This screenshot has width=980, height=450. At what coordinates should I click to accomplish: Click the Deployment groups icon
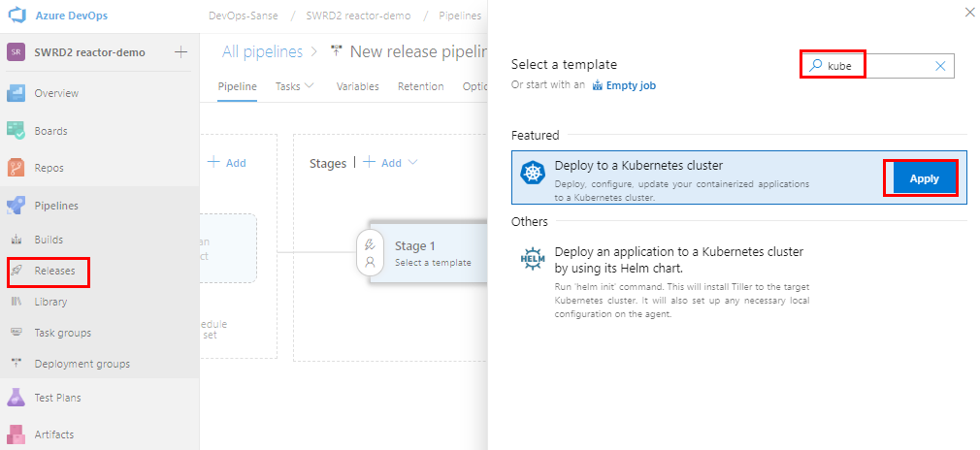pos(16,363)
